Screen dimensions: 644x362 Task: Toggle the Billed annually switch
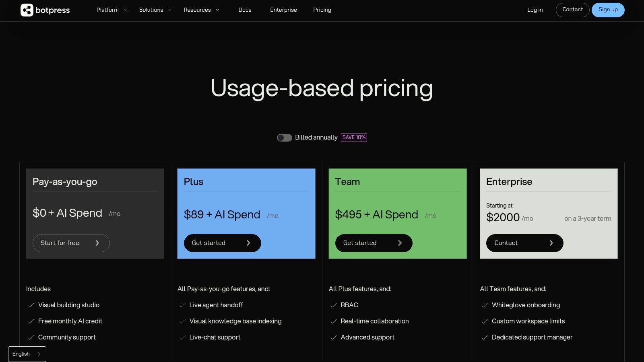point(284,138)
